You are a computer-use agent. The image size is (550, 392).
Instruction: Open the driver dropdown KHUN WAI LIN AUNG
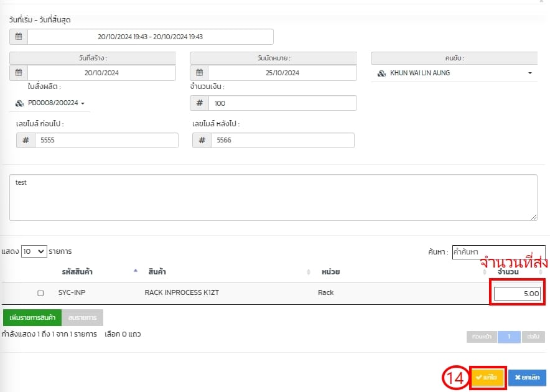pos(455,73)
